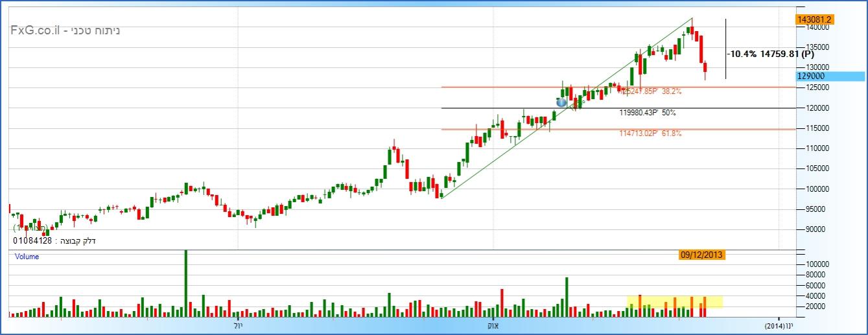This screenshot has width=868, height=335.
Task: Select the orange 09/12/2013 date label
Action: pyautogui.click(x=702, y=255)
